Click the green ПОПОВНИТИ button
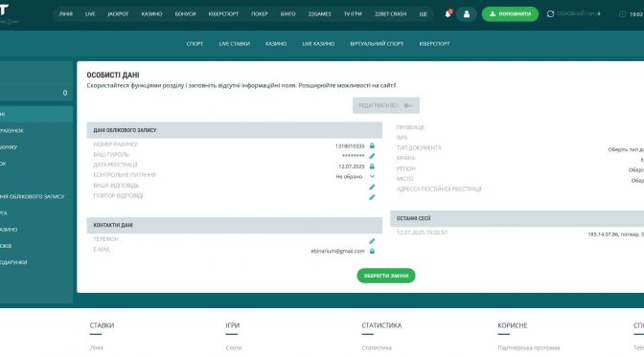644x356 pixels. [x=510, y=14]
